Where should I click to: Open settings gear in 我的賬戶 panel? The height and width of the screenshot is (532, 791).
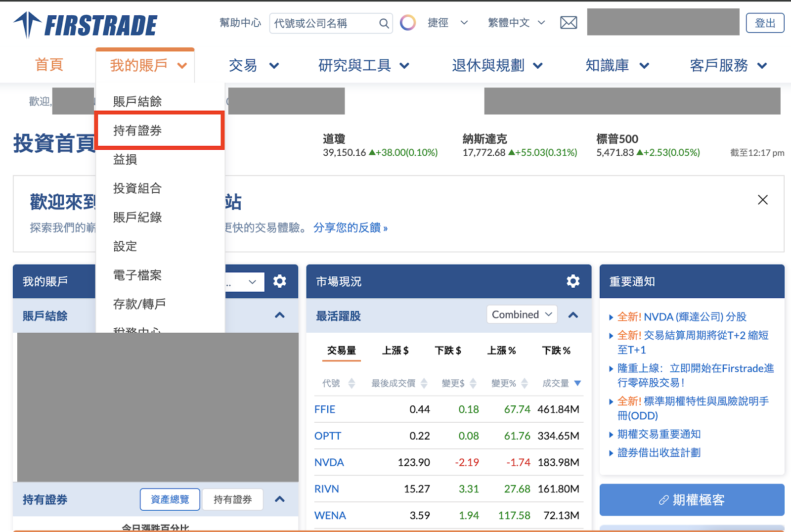coord(280,281)
